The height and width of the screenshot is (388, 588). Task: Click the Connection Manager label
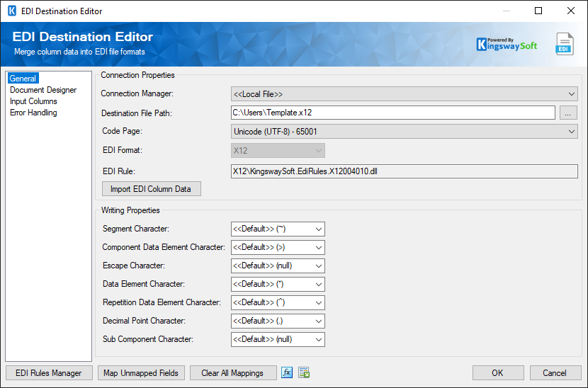point(137,93)
